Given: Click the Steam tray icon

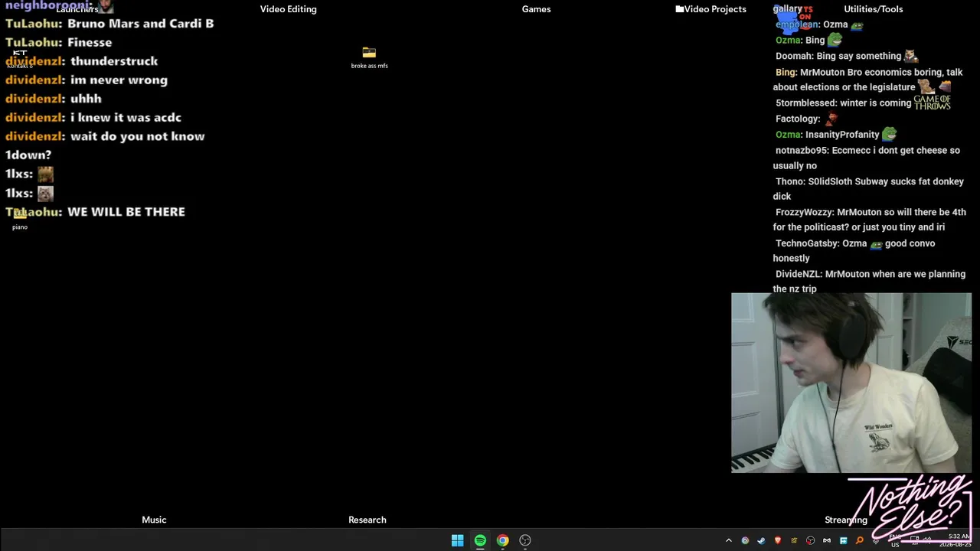Looking at the screenshot, I should pyautogui.click(x=761, y=540).
